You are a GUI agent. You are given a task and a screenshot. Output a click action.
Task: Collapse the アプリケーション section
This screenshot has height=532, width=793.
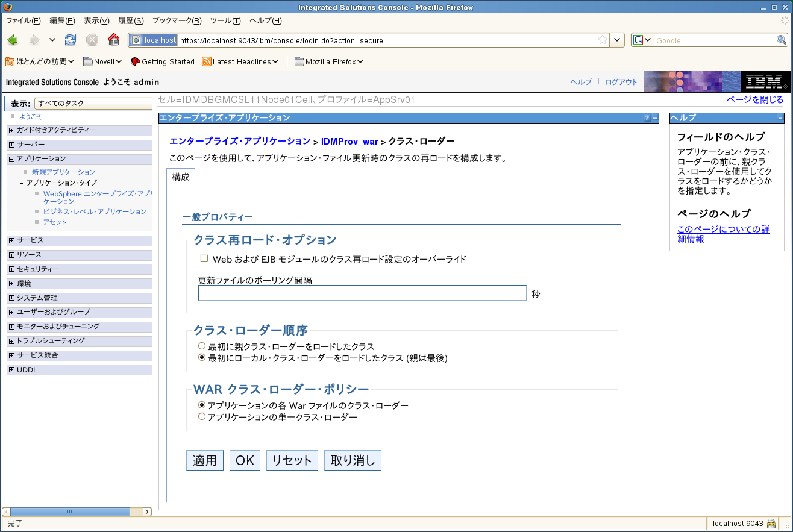tap(11, 159)
